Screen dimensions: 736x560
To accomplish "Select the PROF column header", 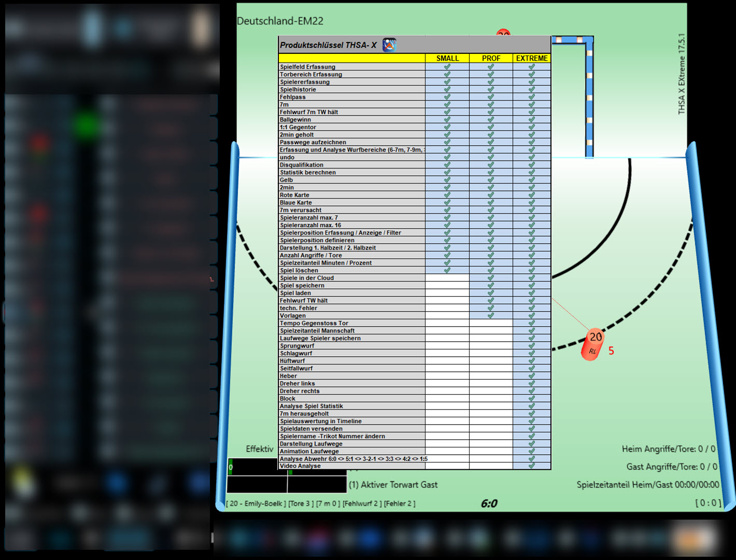I will click(491, 58).
